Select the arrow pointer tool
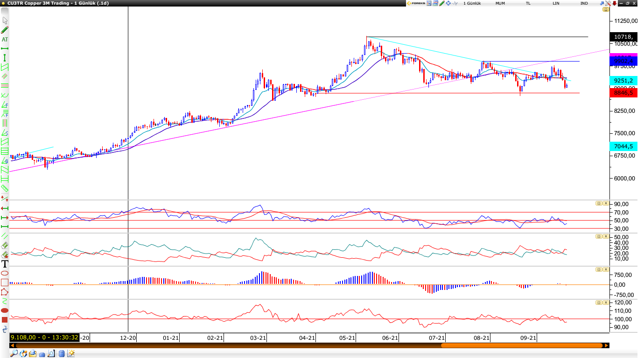 pos(5,21)
